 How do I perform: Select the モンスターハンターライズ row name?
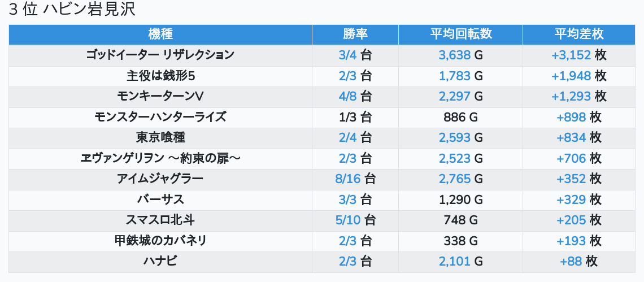[160, 117]
